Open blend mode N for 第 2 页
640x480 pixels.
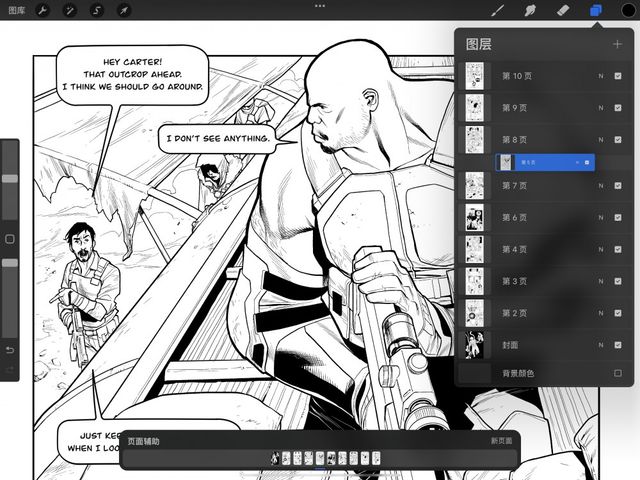(x=601, y=313)
